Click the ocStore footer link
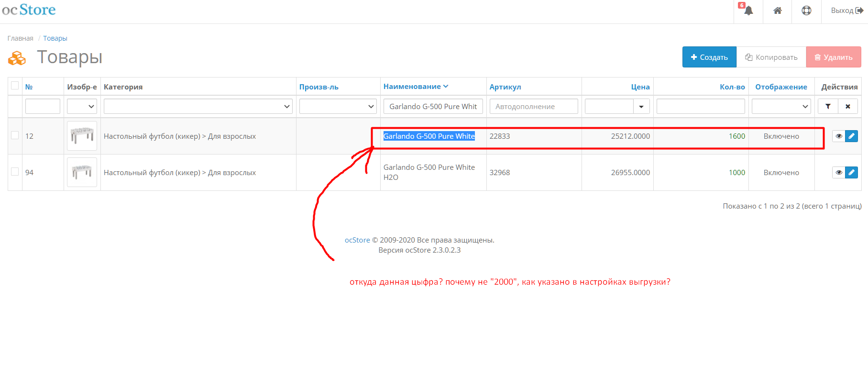Viewport: 868px width, 366px height. point(357,240)
